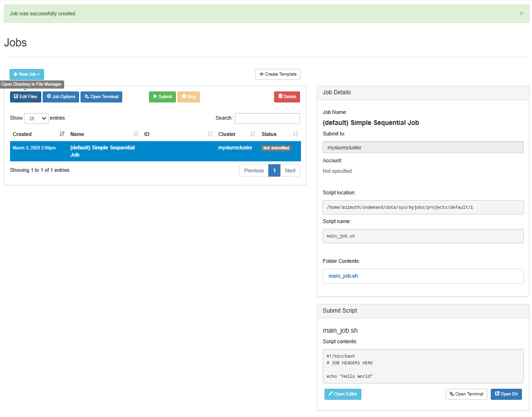Screen dimensions: 532x417
Task: Open Terminal from the jobs toolbar
Action: coord(101,97)
